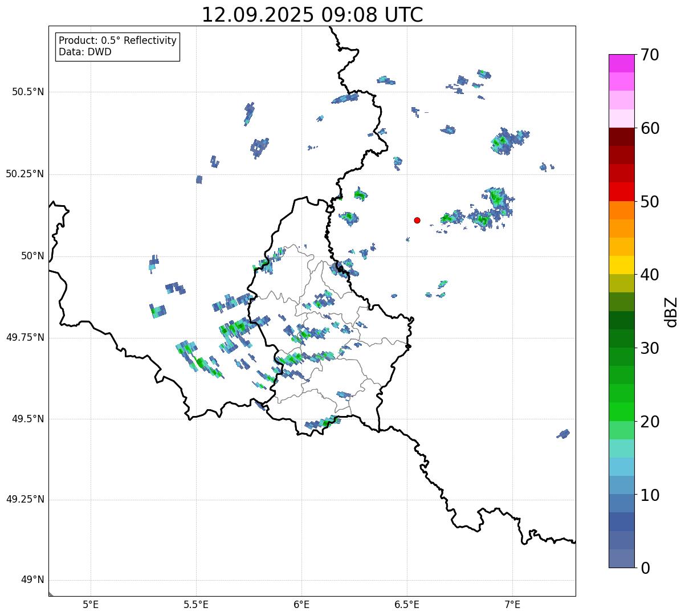Click the Product: 0.5° Reflectivity text
The height and width of the screenshot is (616, 685).
(x=117, y=41)
